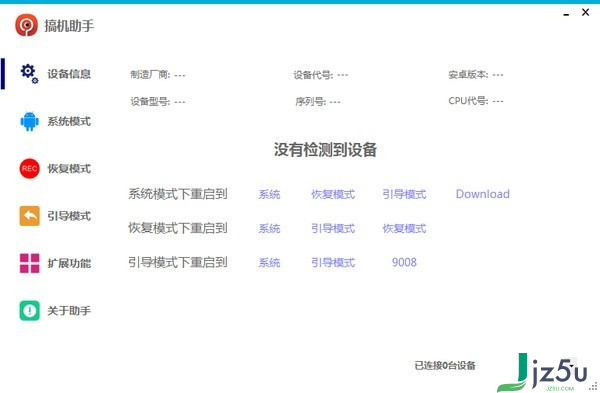Image resolution: width=600 pixels, height=393 pixels.
Task: Click 系统 link in 系统模式下重启到 row
Action: (x=269, y=194)
